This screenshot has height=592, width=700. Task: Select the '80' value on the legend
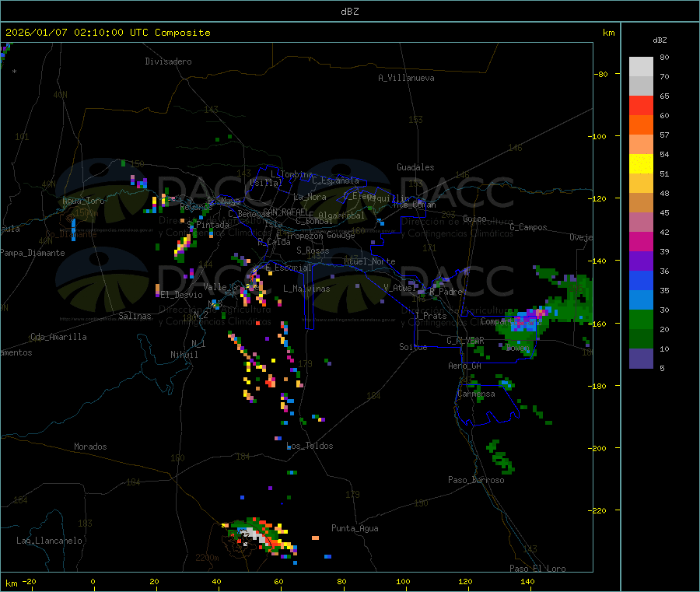point(664,57)
